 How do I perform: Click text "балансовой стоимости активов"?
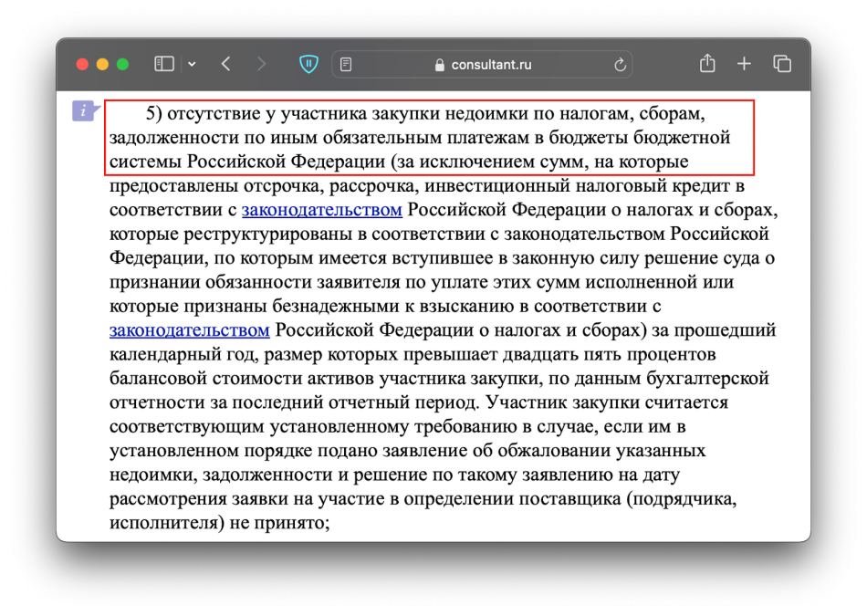[x=242, y=378]
